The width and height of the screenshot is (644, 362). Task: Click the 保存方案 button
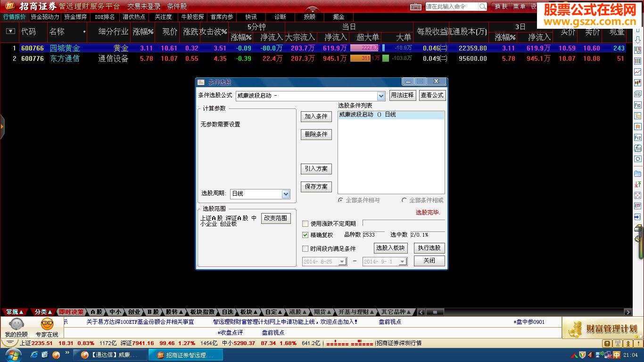[316, 187]
